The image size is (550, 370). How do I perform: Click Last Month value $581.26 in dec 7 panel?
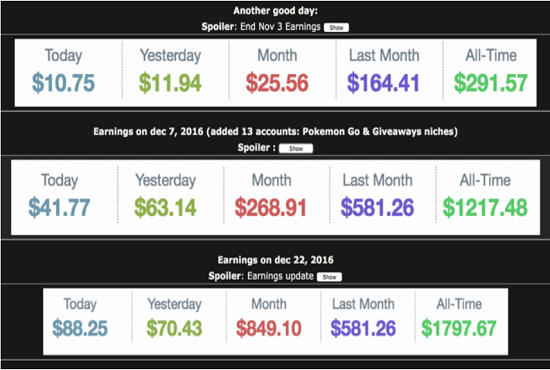point(377,207)
